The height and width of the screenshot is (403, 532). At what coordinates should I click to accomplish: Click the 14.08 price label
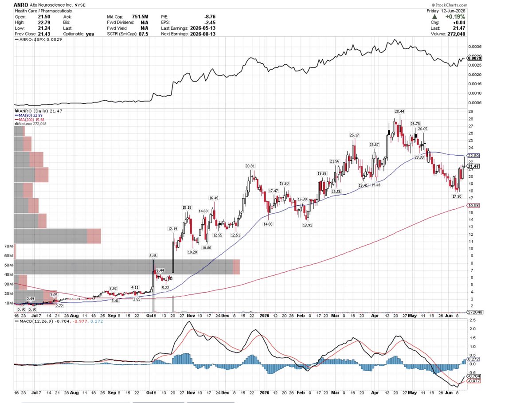(269, 224)
